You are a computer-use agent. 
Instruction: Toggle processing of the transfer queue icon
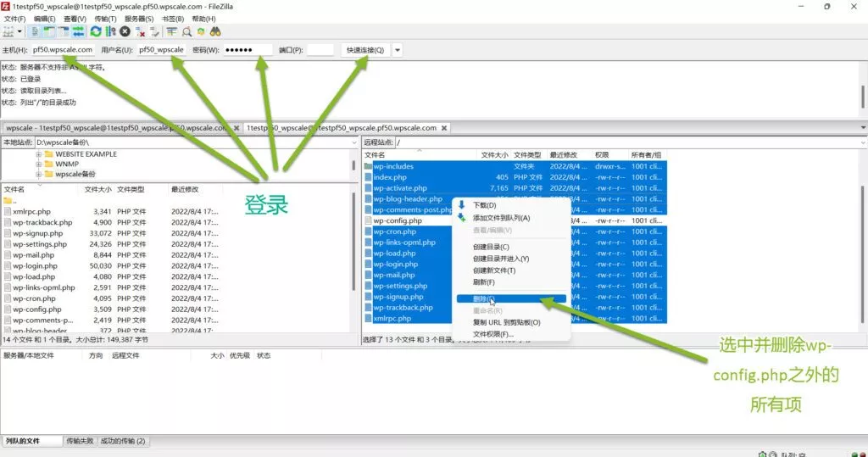coord(111,31)
